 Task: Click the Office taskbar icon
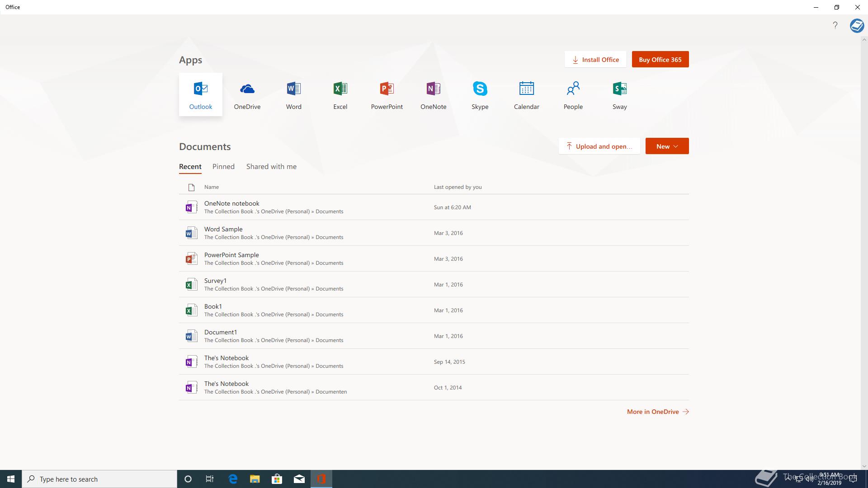321,479
